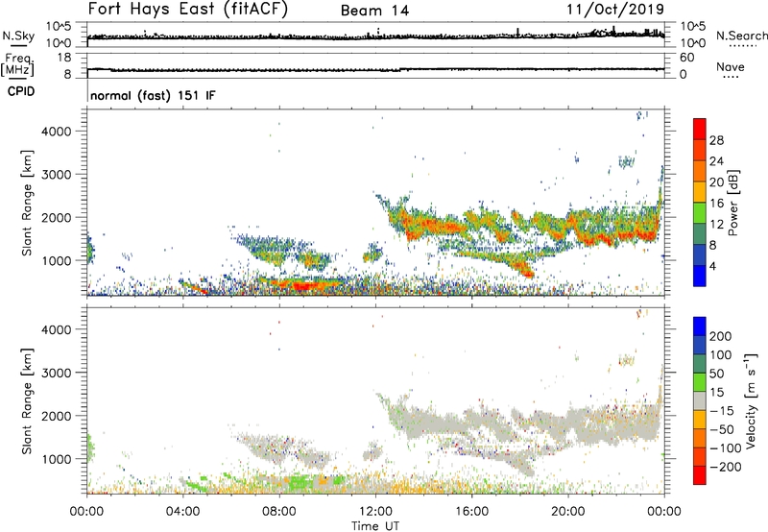The height and width of the screenshot is (532, 768).
Task: Click the "1000" tick of the velocity panel
Action: [x=56, y=459]
